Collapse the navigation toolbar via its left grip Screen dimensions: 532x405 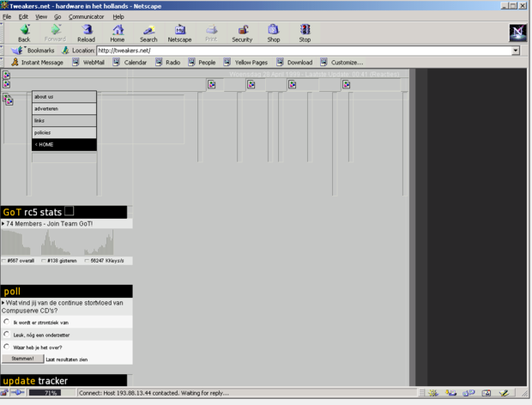pyautogui.click(x=2, y=33)
